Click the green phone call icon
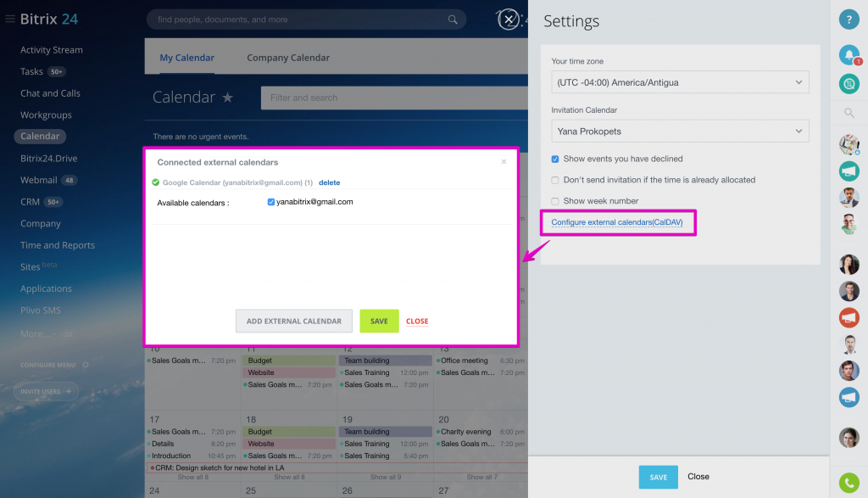This screenshot has height=498, width=868. coord(849,483)
